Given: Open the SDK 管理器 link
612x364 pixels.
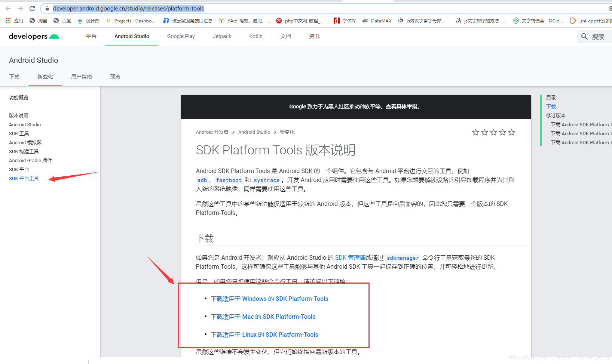Looking at the screenshot, I should [351, 257].
